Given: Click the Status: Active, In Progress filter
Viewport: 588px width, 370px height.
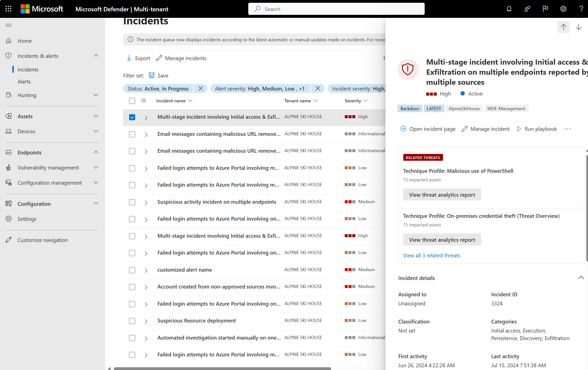Looking at the screenshot, I should [x=158, y=89].
